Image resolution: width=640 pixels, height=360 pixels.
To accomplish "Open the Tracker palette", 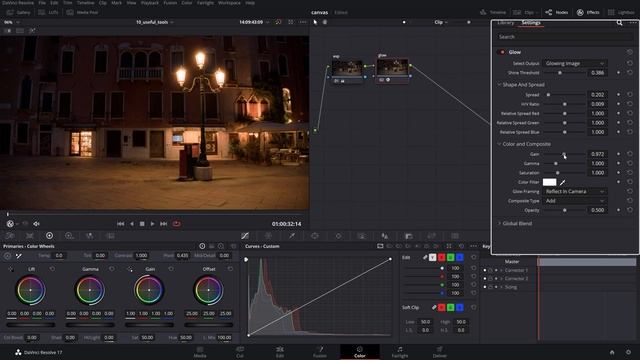I will (338, 236).
